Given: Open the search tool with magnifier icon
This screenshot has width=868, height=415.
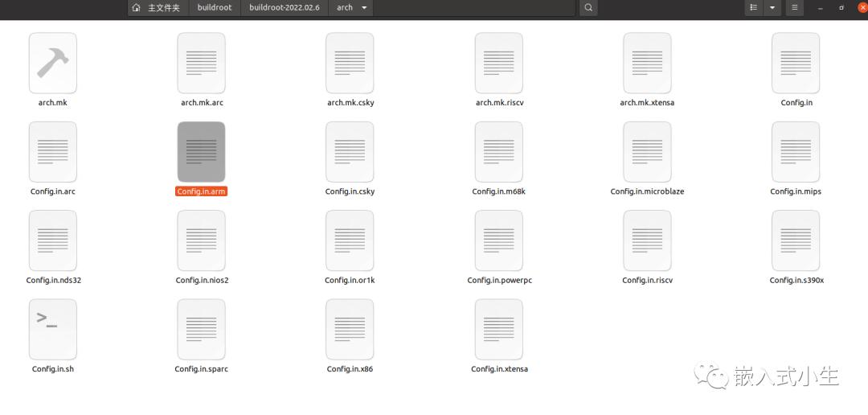Looking at the screenshot, I should (588, 8).
